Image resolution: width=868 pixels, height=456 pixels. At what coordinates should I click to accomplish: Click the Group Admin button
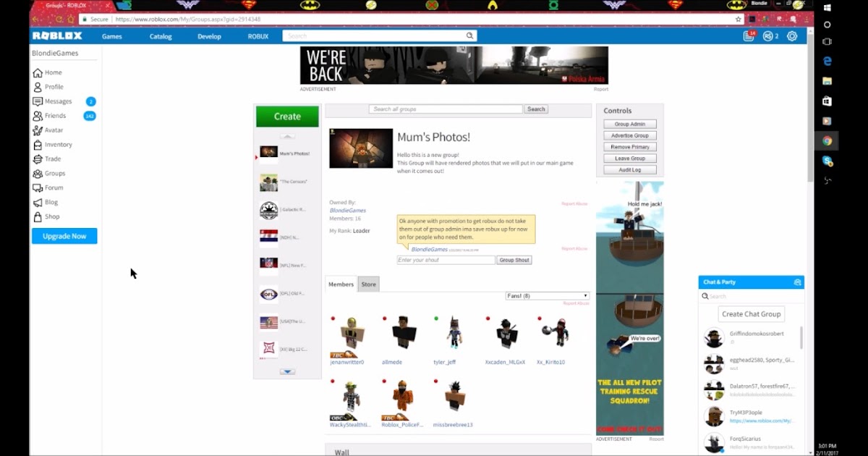[x=630, y=124]
